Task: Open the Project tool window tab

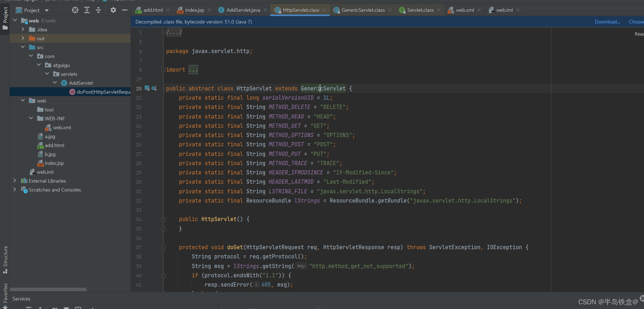Action: (x=5, y=18)
